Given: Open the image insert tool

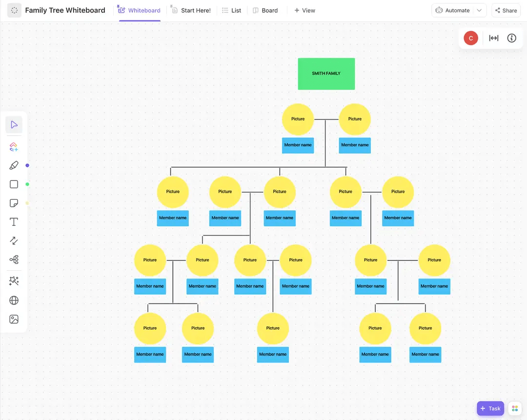Looking at the screenshot, I should click(14, 319).
